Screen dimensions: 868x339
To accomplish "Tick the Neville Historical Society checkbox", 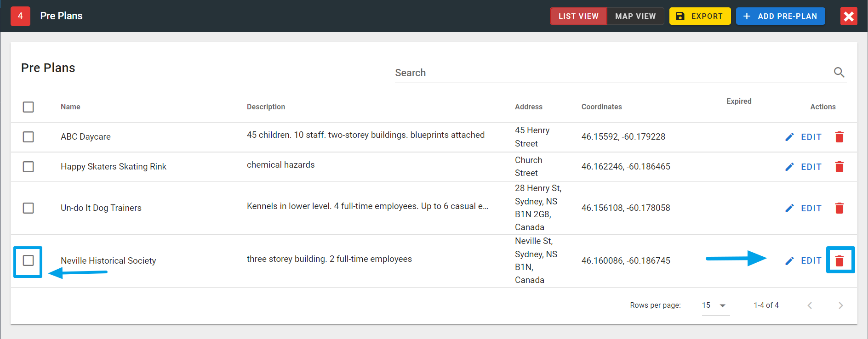I will coord(29,260).
